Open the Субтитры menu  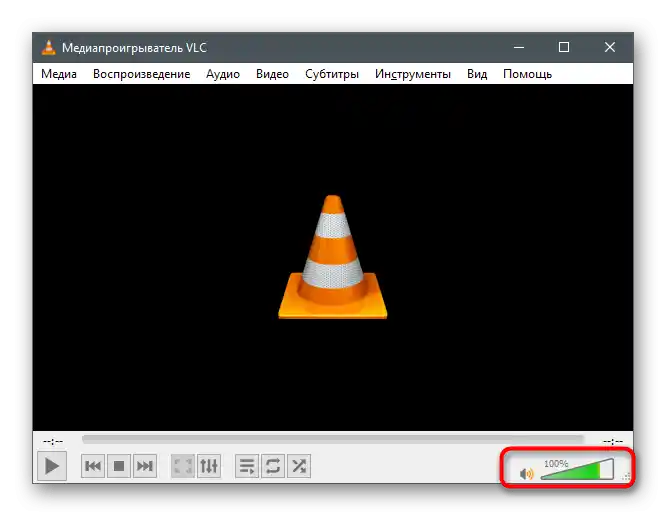(x=332, y=74)
